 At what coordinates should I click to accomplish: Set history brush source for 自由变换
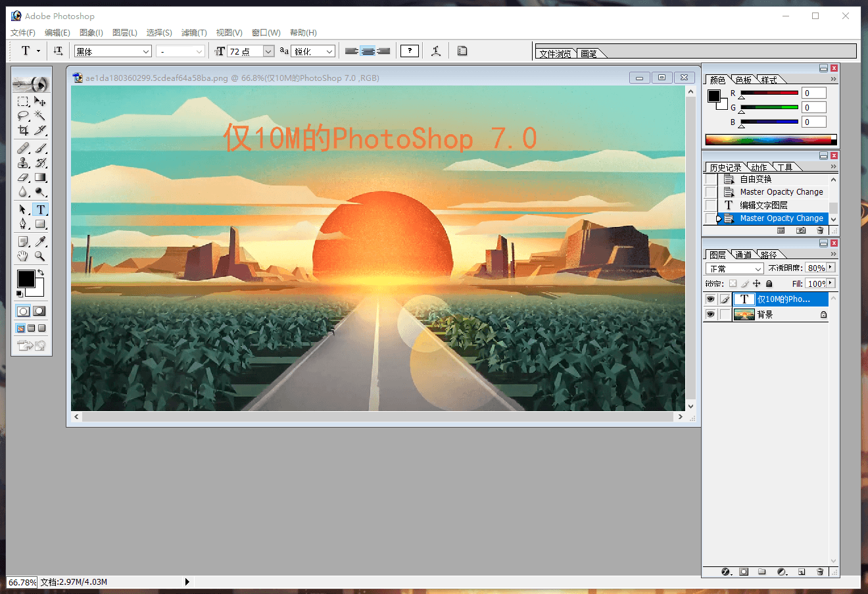(711, 179)
